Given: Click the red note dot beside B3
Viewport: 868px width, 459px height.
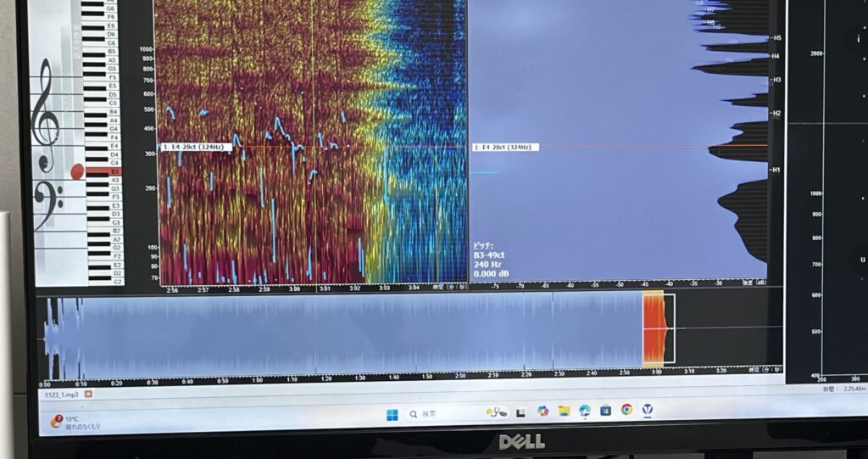Looking at the screenshot, I should click(x=77, y=172).
